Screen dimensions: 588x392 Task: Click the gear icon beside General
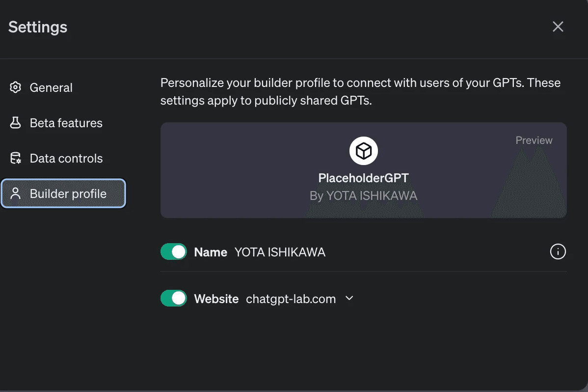16,87
